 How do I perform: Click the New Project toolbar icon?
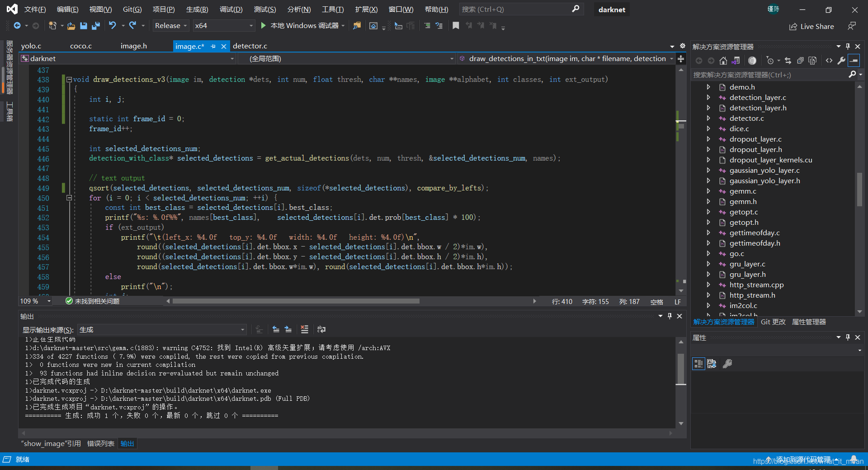point(53,26)
